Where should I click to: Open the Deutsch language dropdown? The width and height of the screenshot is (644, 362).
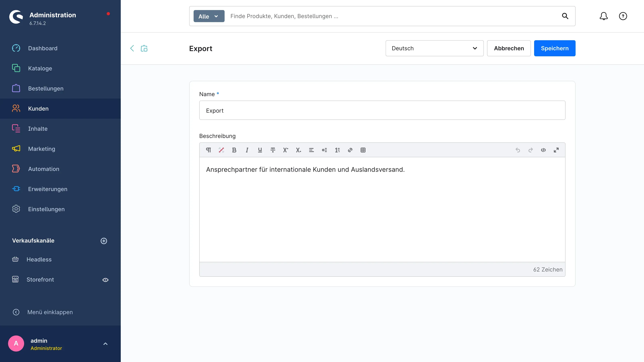pyautogui.click(x=434, y=48)
